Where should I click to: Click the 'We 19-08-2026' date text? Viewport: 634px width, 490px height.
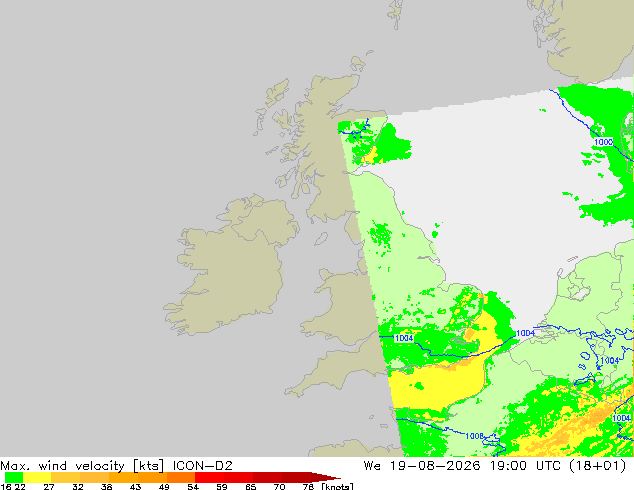coord(422,466)
